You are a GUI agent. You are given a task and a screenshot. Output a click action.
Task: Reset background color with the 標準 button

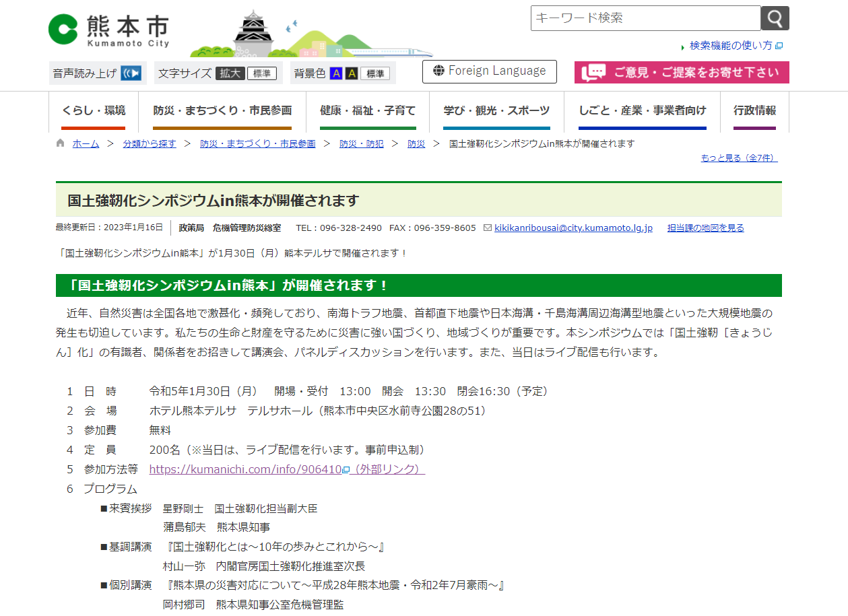377,73
